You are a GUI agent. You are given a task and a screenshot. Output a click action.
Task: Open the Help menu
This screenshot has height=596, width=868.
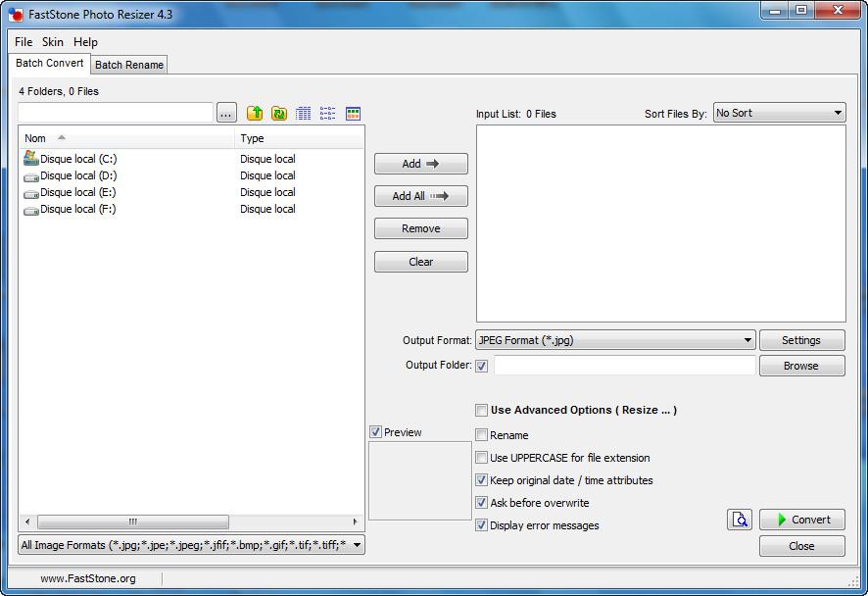(x=85, y=42)
